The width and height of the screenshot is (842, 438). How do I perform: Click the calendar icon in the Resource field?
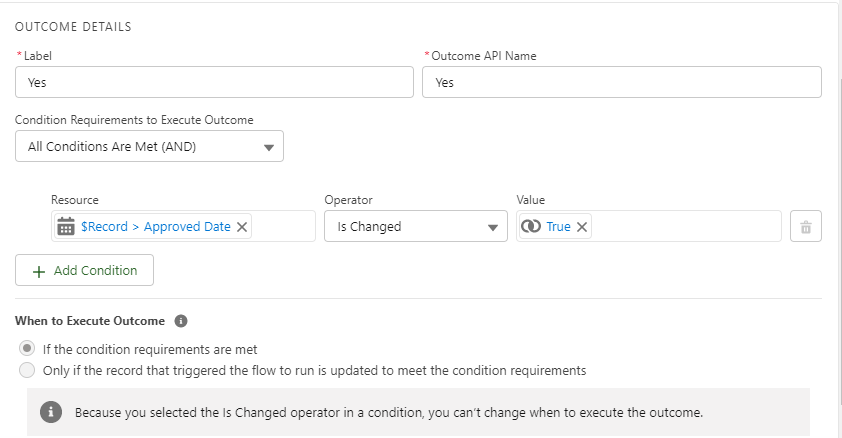click(x=66, y=227)
